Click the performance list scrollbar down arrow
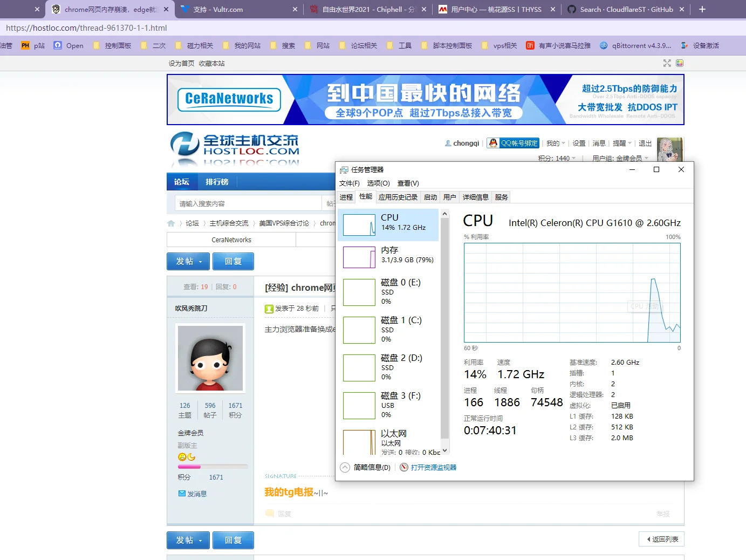 click(x=445, y=451)
